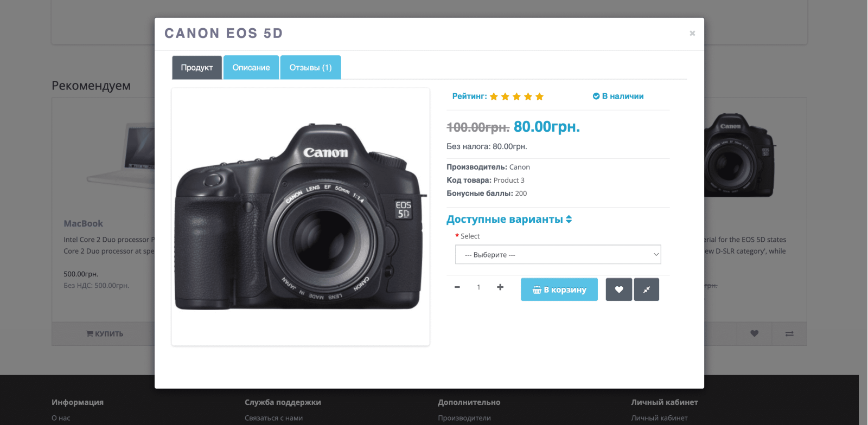Click the compare arrows icon in the modal

pos(647,289)
